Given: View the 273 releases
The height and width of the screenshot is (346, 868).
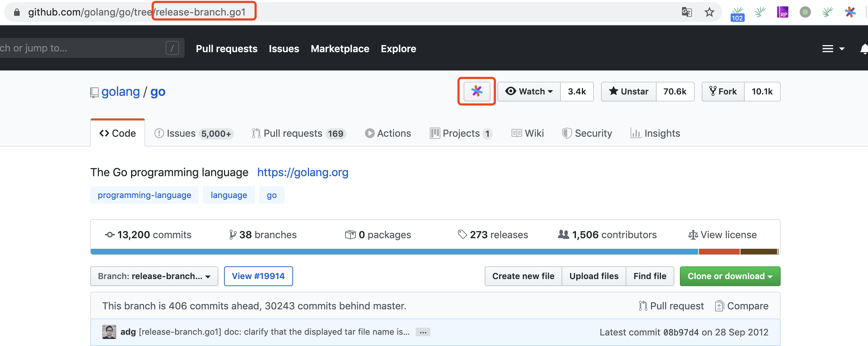Looking at the screenshot, I should coord(493,235).
